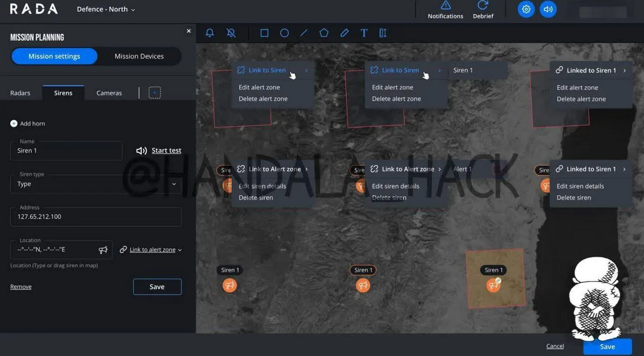This screenshot has width=644, height=356.
Task: Click the siren Name input field
Action: (x=66, y=151)
